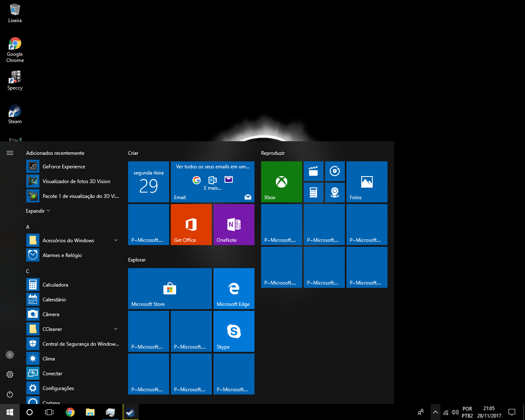Launch the OneNote tile
Image resolution: width=525 pixels, height=420 pixels.
[x=234, y=225]
